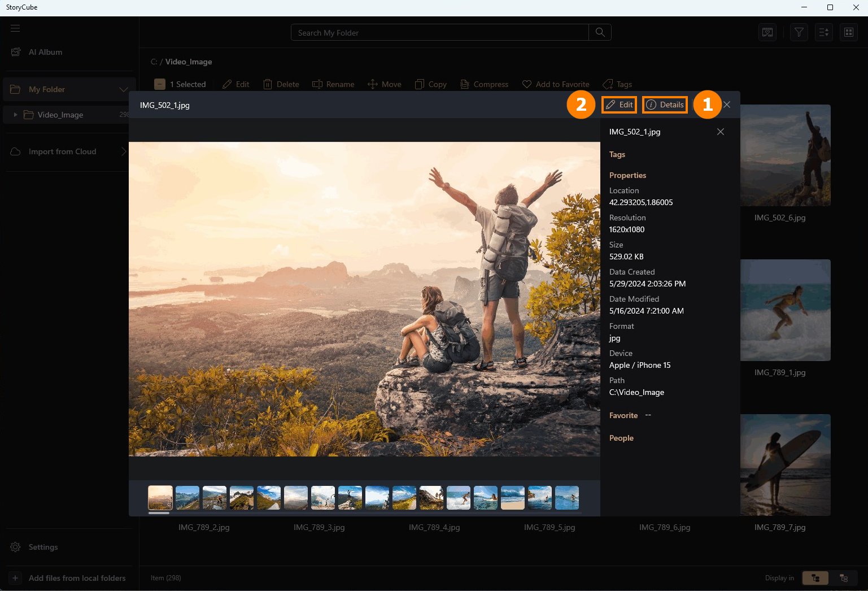868x591 pixels.
Task: Select the IMG_789_1.jpg surfer thumbnail
Action: pos(786,310)
